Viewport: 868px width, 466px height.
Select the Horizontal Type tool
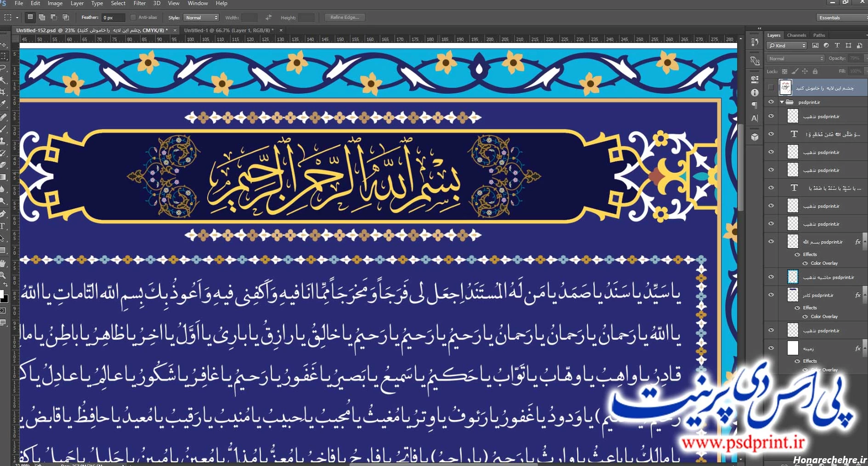[5, 225]
